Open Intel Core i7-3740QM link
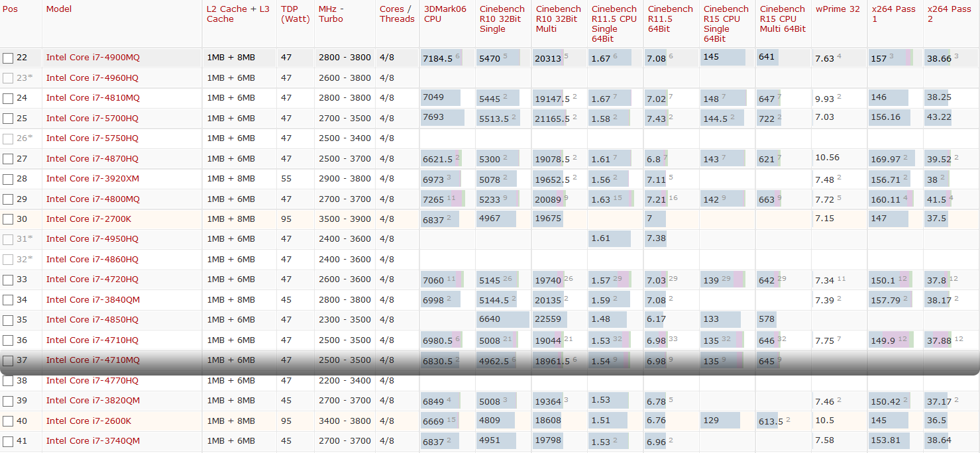Viewport: 980px width, 453px height. (93, 441)
